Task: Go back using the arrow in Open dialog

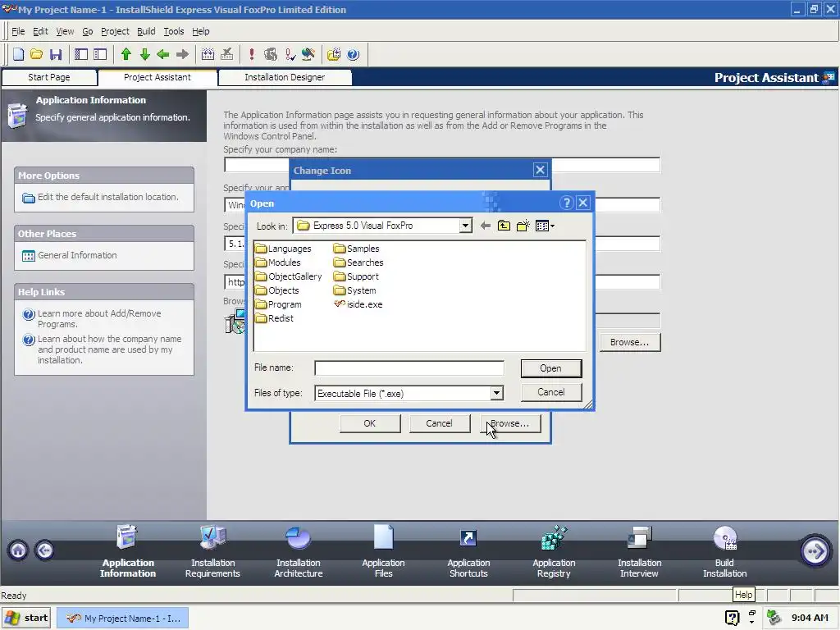Action: (x=486, y=226)
